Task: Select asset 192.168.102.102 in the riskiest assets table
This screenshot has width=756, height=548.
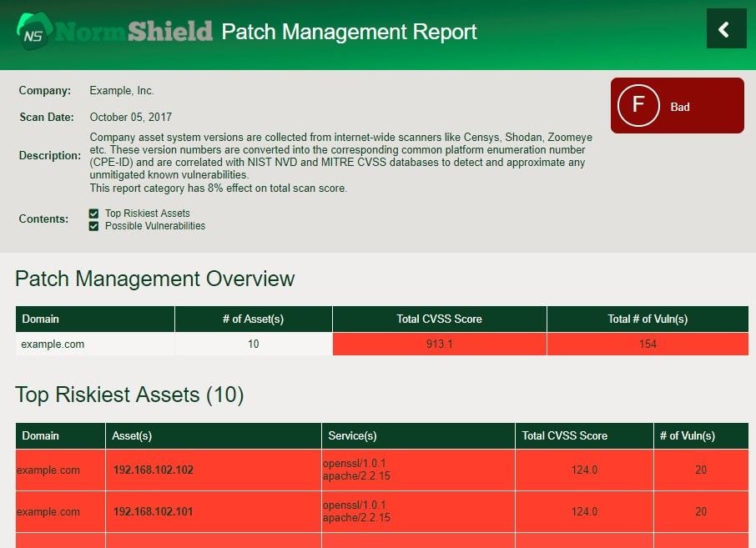Action: (153, 470)
